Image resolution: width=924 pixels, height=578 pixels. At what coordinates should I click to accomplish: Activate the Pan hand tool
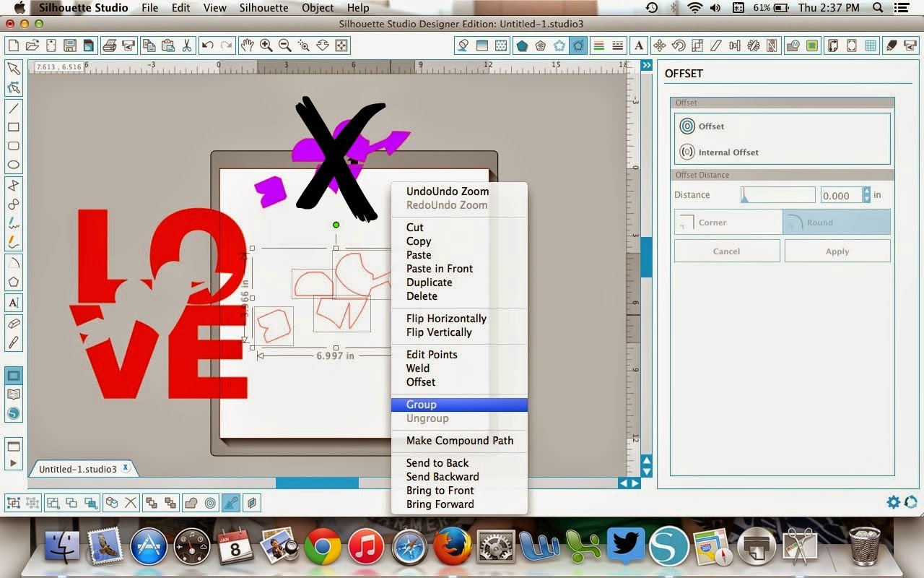pos(247,46)
